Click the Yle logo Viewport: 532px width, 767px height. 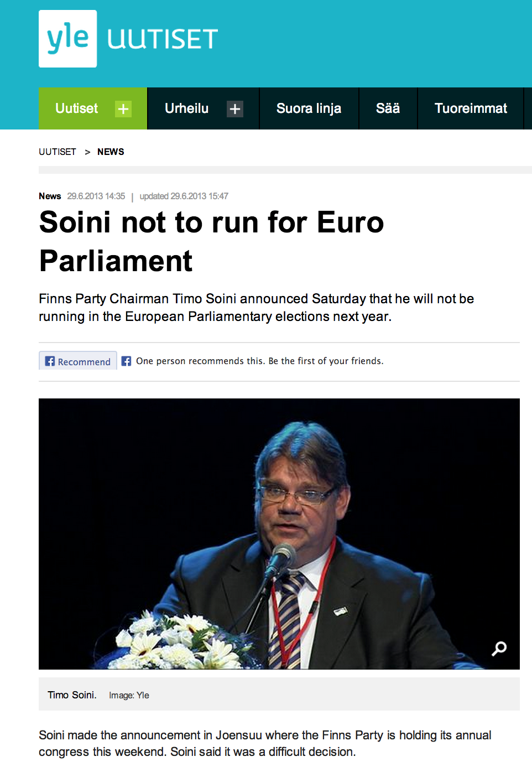tap(67, 39)
